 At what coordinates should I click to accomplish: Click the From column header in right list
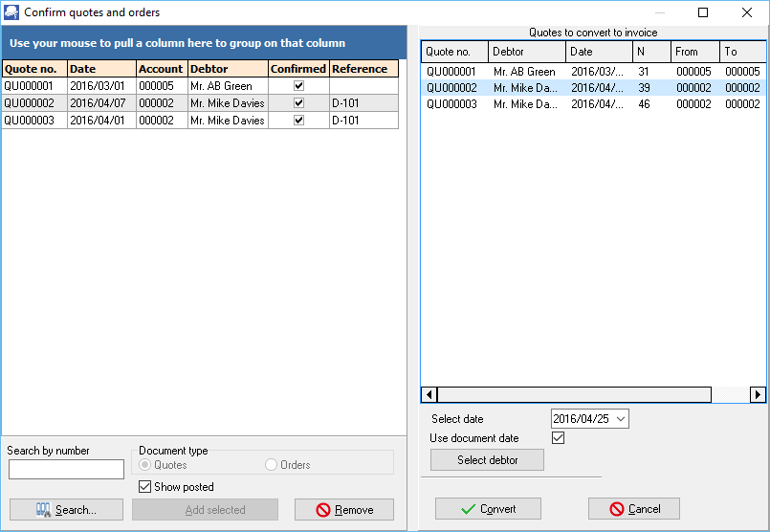click(694, 52)
